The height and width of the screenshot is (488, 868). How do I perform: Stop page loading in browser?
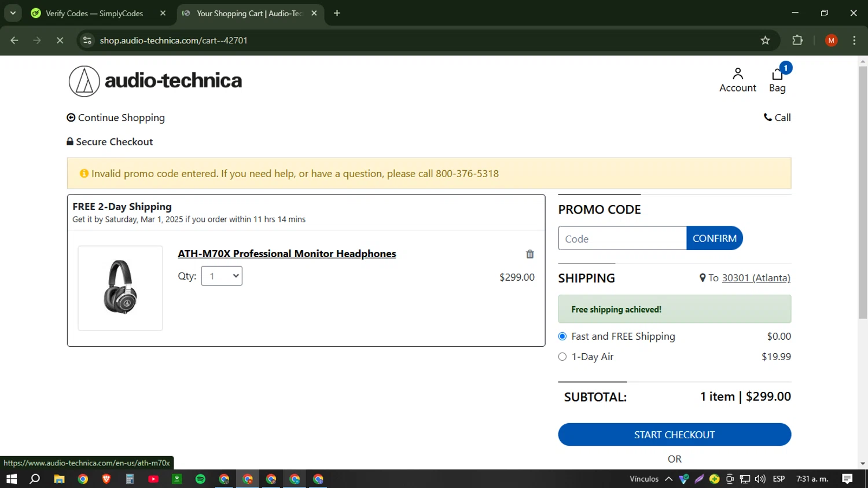click(x=60, y=41)
